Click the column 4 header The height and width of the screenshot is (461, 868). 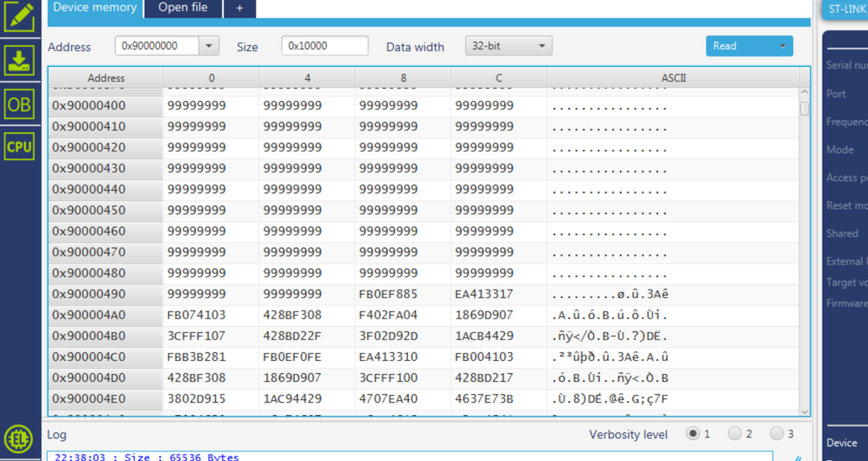click(x=307, y=78)
